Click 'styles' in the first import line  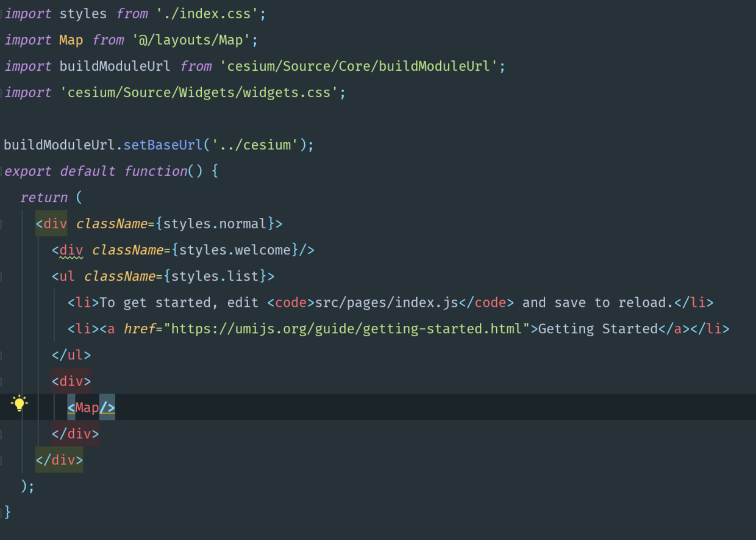click(x=83, y=13)
